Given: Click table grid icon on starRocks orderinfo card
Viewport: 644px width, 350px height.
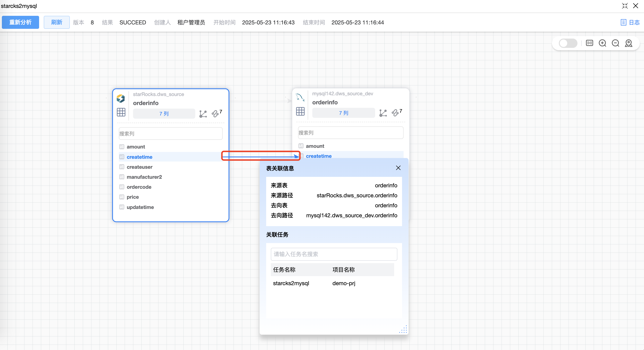Looking at the screenshot, I should pyautogui.click(x=121, y=112).
